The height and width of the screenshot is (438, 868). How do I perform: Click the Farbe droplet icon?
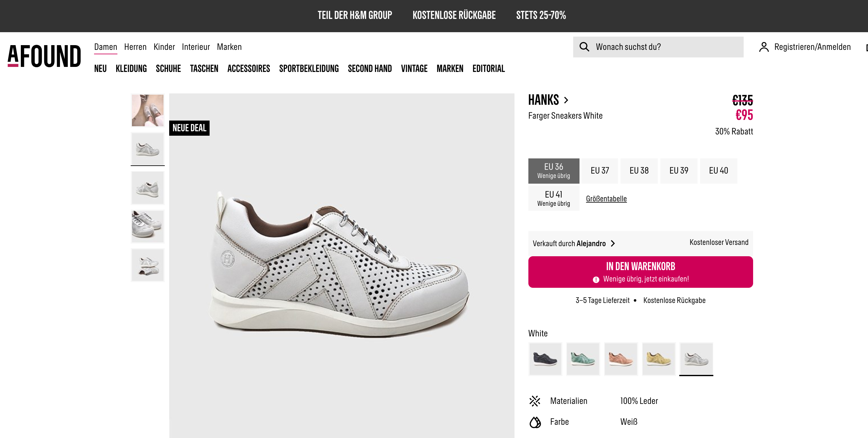(535, 422)
